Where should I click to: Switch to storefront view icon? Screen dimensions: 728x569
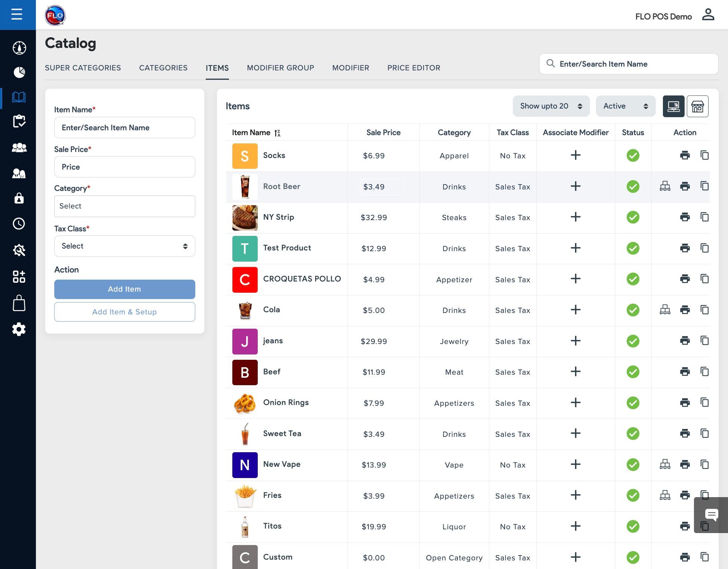[x=697, y=106]
